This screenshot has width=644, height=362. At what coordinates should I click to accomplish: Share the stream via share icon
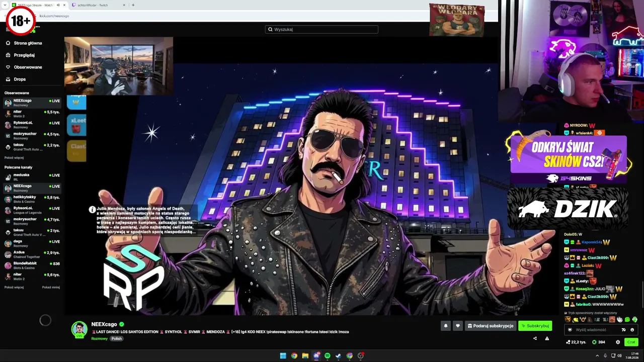click(535, 338)
